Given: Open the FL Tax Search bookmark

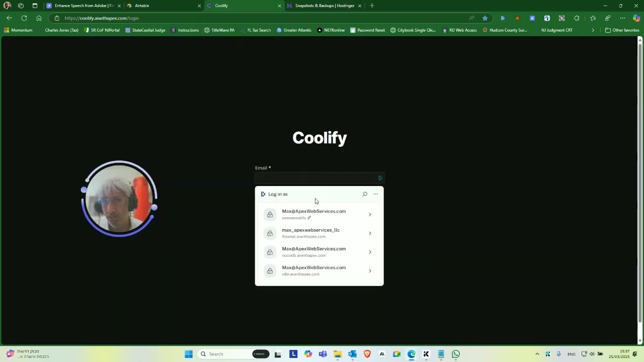Looking at the screenshot, I should click(256, 30).
